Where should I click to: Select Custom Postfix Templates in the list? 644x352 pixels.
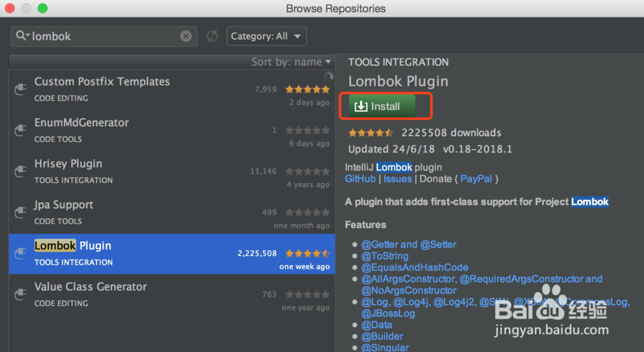[x=172, y=90]
